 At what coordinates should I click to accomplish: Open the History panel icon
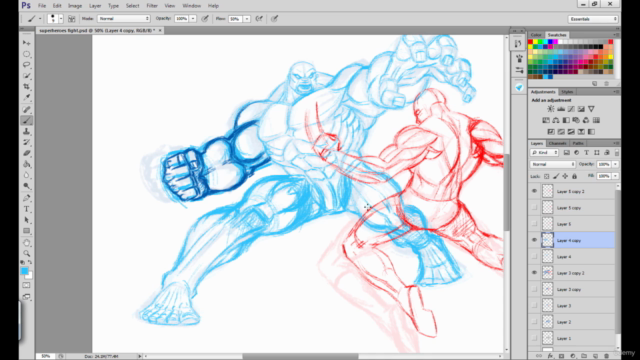click(x=519, y=44)
